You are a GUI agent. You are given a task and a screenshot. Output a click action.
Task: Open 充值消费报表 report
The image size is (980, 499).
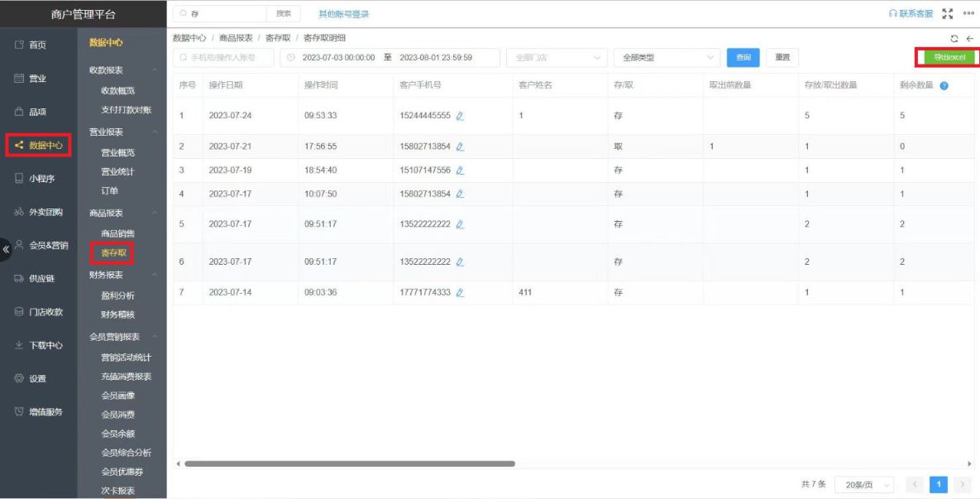pos(127,377)
